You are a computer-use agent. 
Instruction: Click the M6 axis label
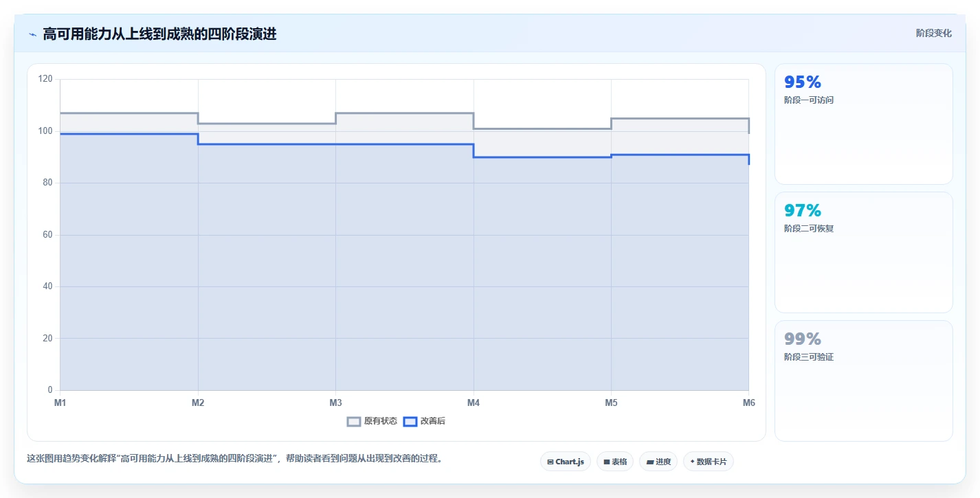tap(749, 403)
